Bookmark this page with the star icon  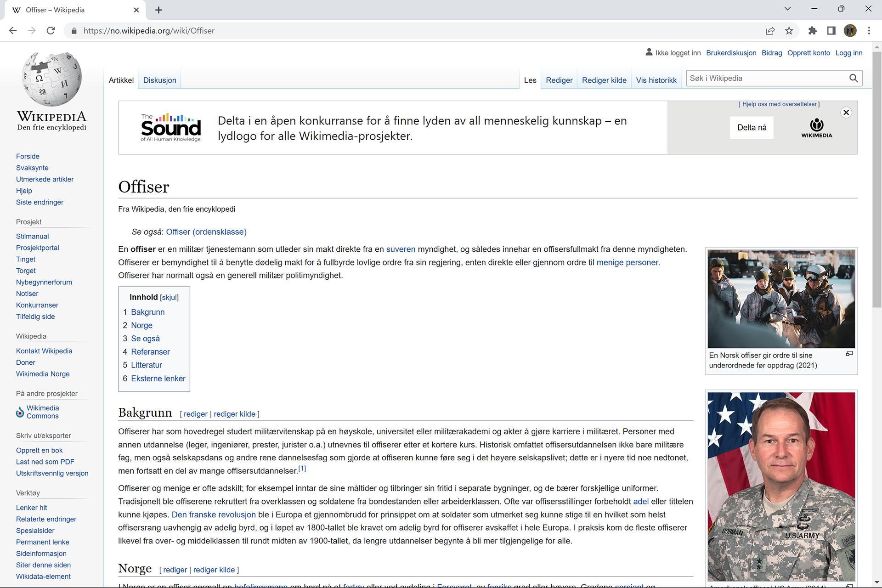[789, 31]
